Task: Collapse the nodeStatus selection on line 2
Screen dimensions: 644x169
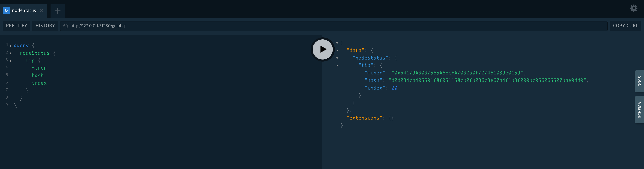Action: click(x=10, y=53)
